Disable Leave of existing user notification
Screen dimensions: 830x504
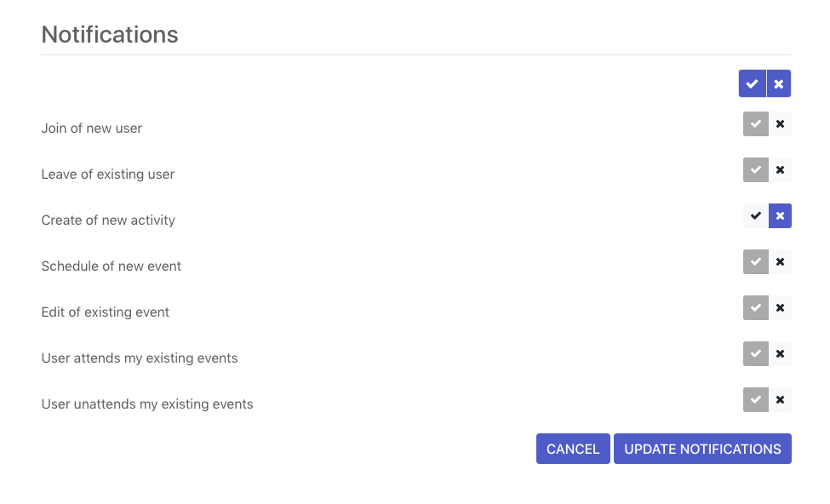point(781,170)
